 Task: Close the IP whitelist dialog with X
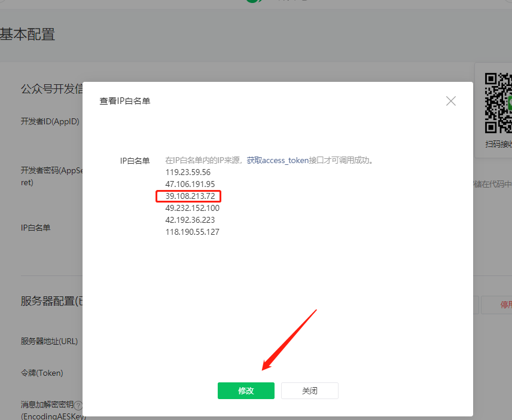point(450,101)
